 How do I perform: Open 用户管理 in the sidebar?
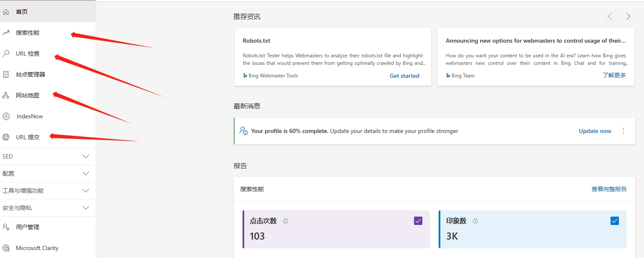click(48, 227)
